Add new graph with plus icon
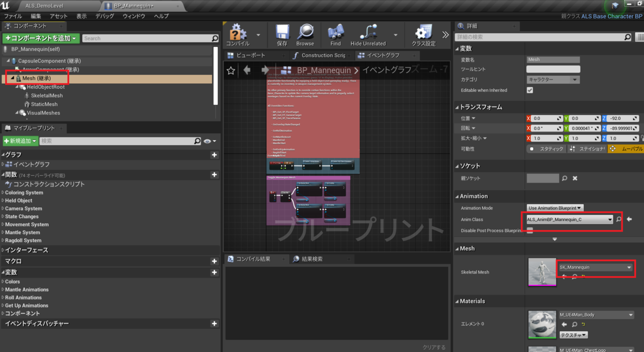This screenshot has width=644, height=352. [214, 155]
